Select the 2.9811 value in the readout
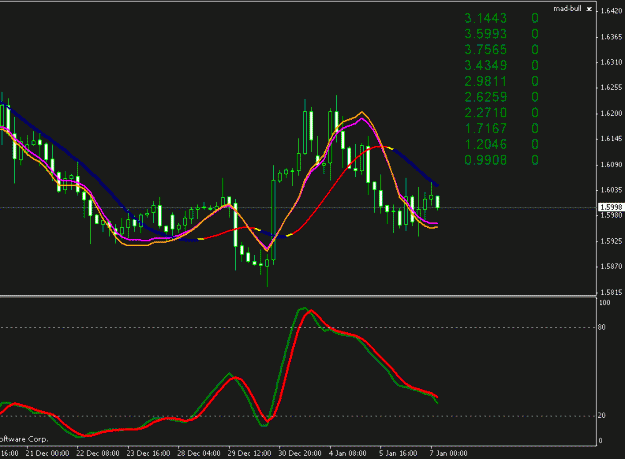The width and height of the screenshot is (625, 459). tap(485, 81)
